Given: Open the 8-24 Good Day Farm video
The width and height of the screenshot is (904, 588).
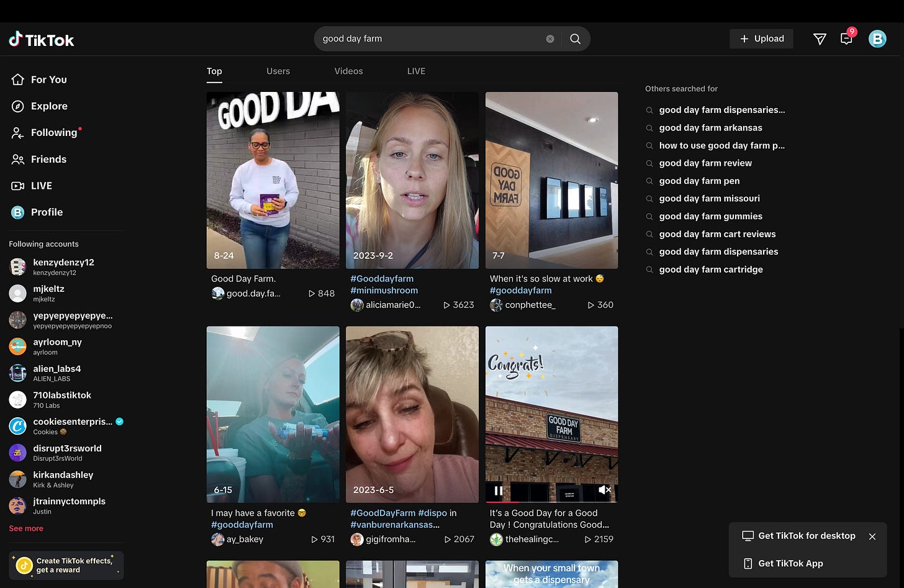Looking at the screenshot, I should coord(273,180).
